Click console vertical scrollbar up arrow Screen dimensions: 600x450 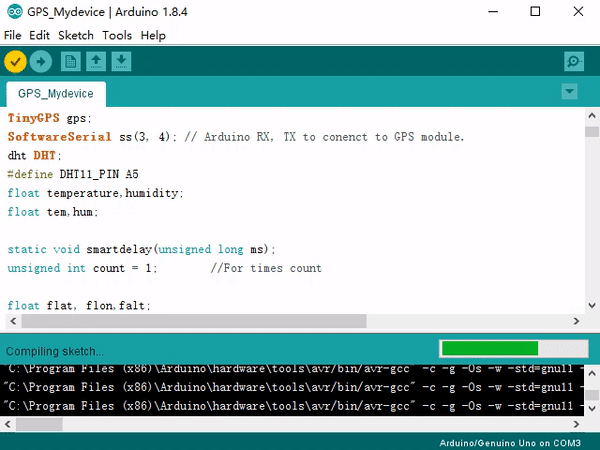pos(592,373)
